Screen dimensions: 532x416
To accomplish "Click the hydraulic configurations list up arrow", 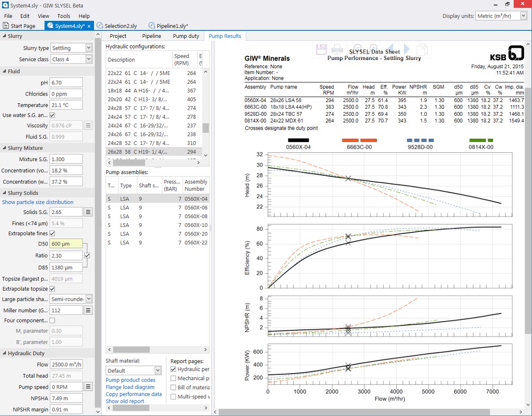I will (205, 72).
